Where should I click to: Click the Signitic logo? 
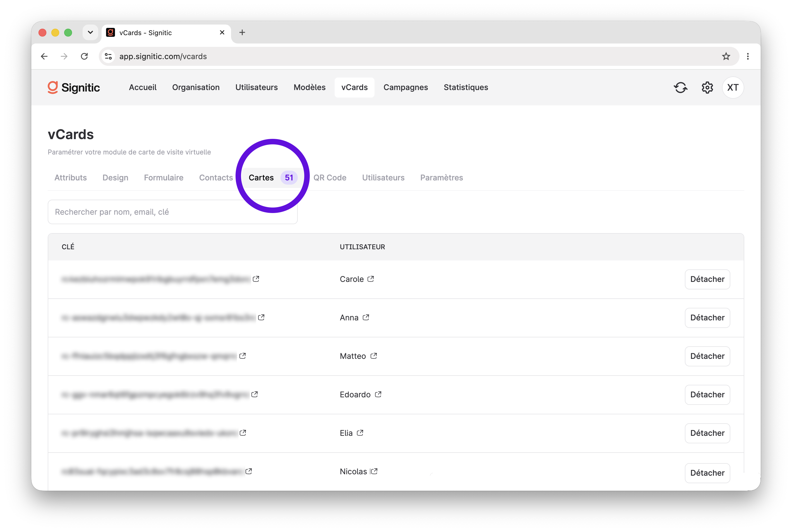[74, 88]
